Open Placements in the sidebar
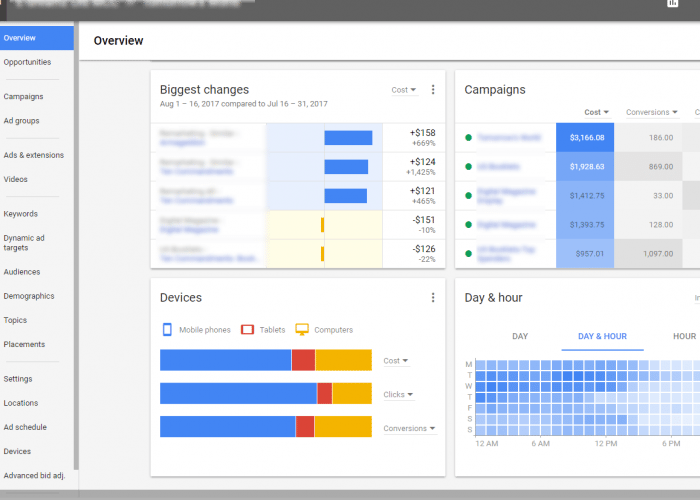Viewport: 700px width, 500px height. point(24,344)
